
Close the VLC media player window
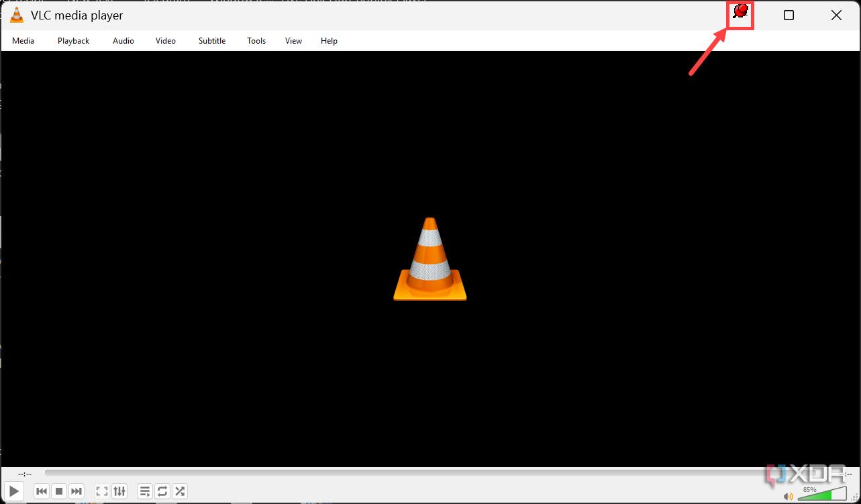pyautogui.click(x=836, y=15)
